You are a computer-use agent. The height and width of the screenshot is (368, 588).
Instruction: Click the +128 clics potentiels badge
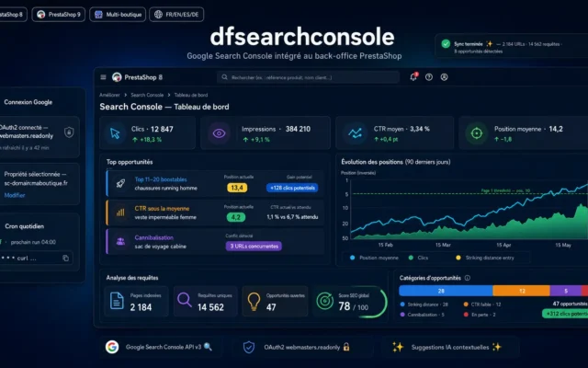(x=292, y=188)
